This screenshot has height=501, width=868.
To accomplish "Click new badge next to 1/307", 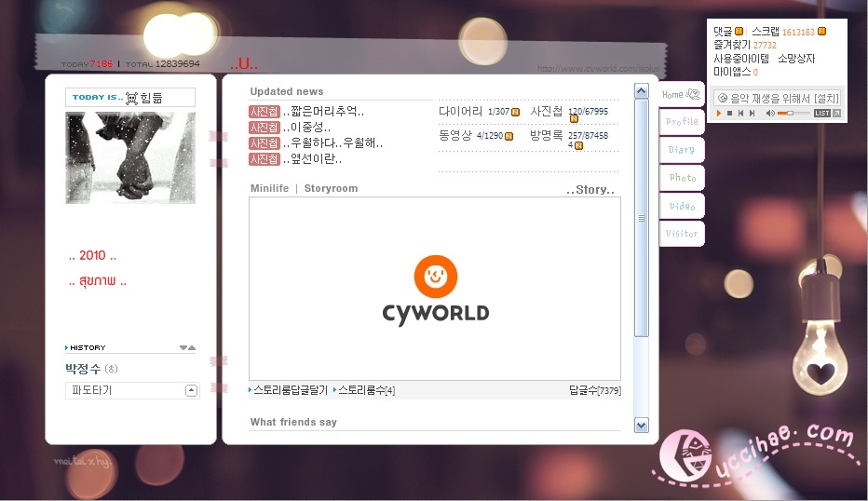I will [x=515, y=113].
